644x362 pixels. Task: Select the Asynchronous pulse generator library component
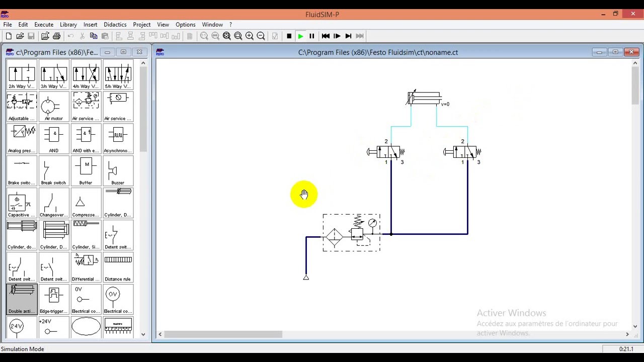118,139
